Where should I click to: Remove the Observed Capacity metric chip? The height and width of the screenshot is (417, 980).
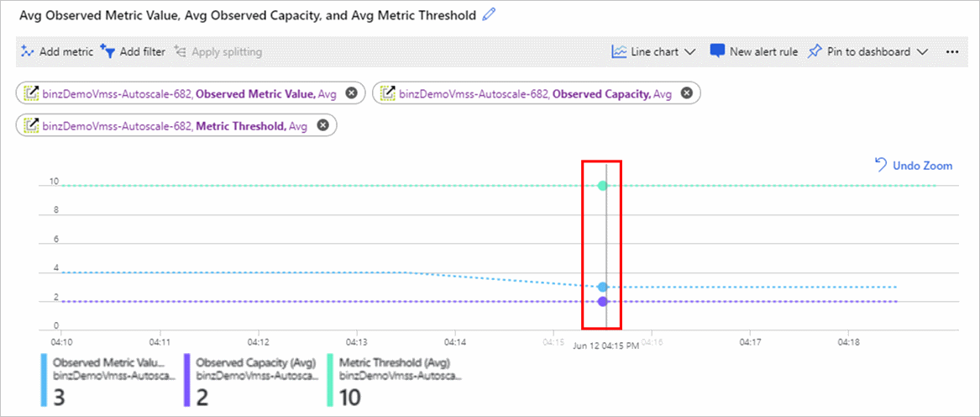[x=686, y=93]
